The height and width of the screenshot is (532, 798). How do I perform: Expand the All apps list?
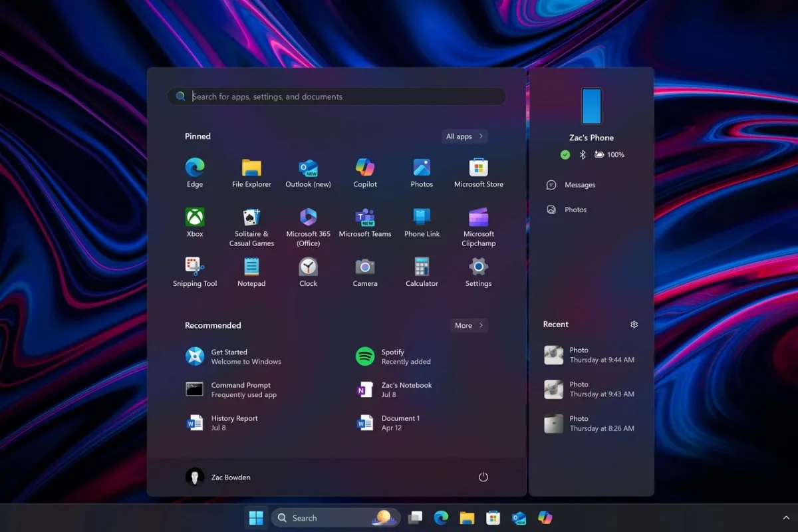click(x=465, y=136)
